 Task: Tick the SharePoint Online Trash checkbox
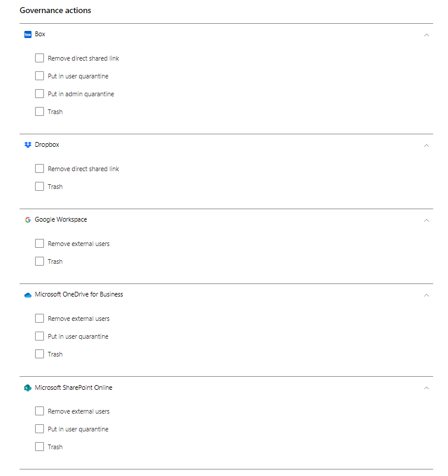(39, 447)
